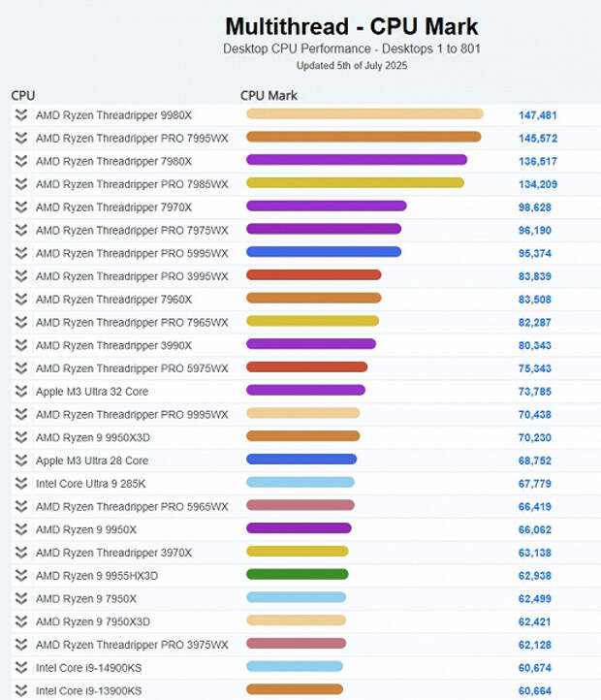Click the double-chevron next to Intel Core Ultra 9 285K
The width and height of the screenshot is (601, 700).
click(21, 484)
